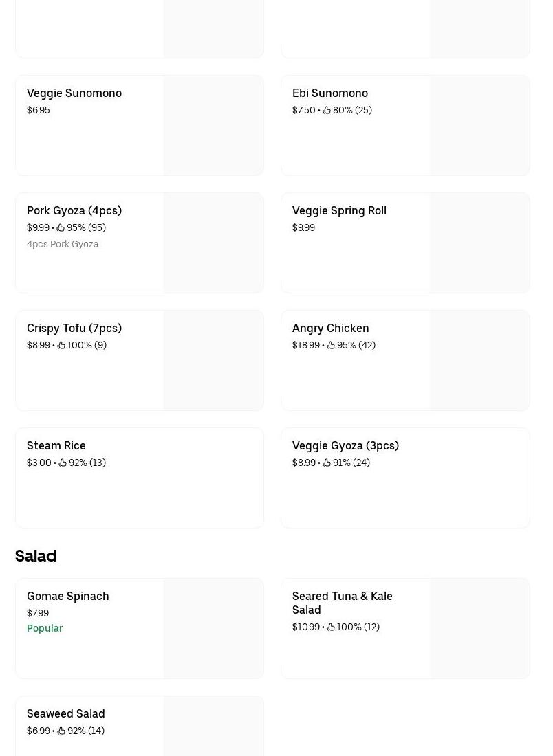Click thumbs-up icon on Crispy Tofu rating
Screen dimensions: 553x756
pyautogui.click(x=61, y=345)
